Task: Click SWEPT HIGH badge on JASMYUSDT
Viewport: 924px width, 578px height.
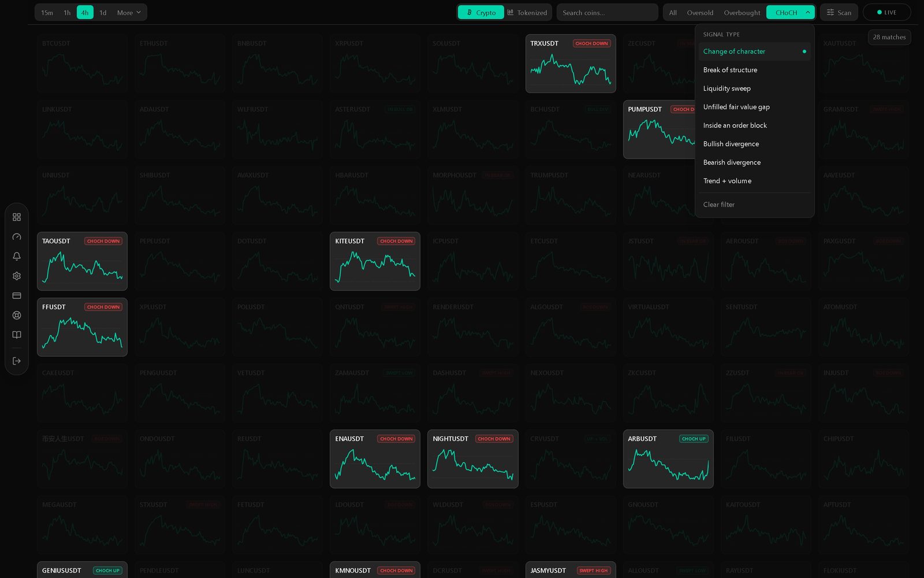Action: tap(594, 570)
